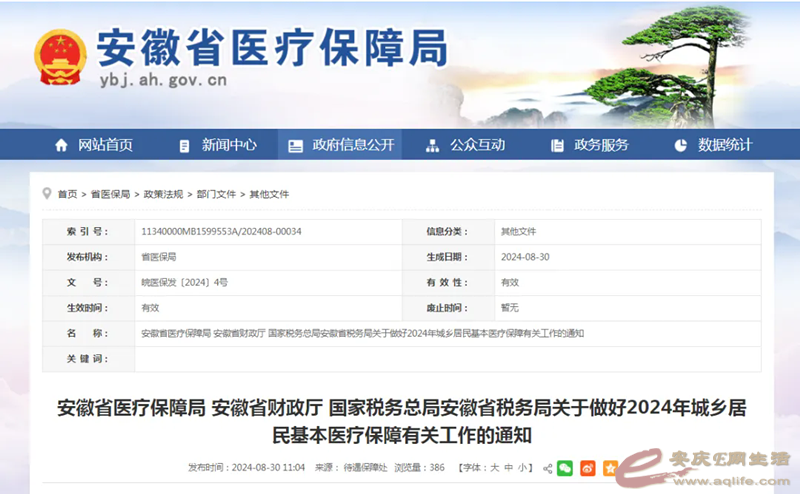Click the home icon beside 网站首页
Image resolution: width=800 pixels, height=494 pixels.
tap(62, 145)
